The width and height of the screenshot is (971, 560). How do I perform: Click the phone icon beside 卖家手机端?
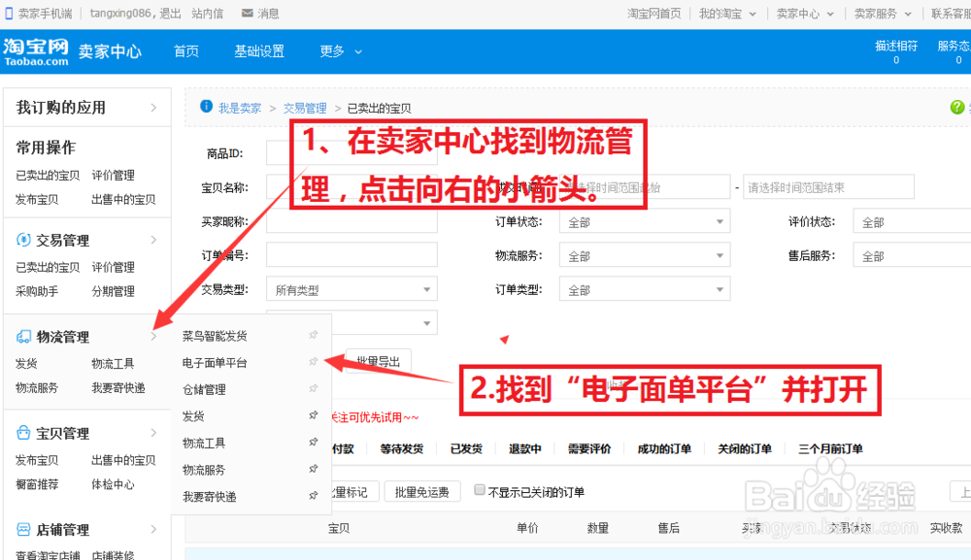9,13
